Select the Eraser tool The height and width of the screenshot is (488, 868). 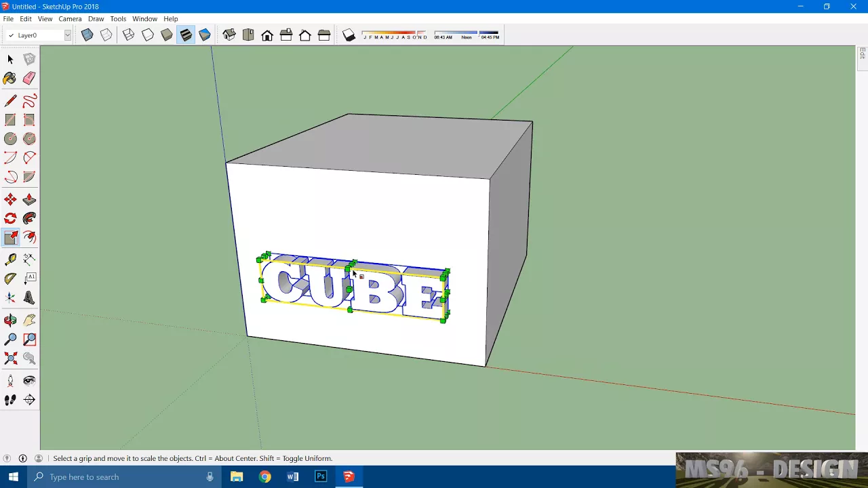tap(29, 79)
